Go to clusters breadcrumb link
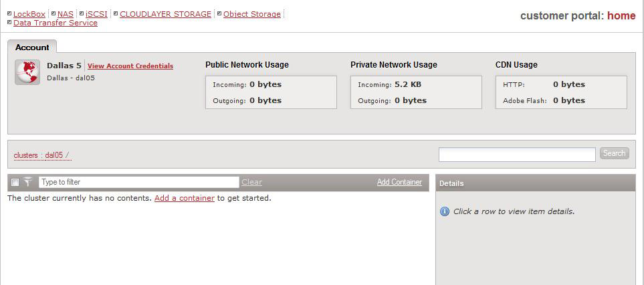Image resolution: width=644 pixels, height=285 pixels. coord(26,156)
